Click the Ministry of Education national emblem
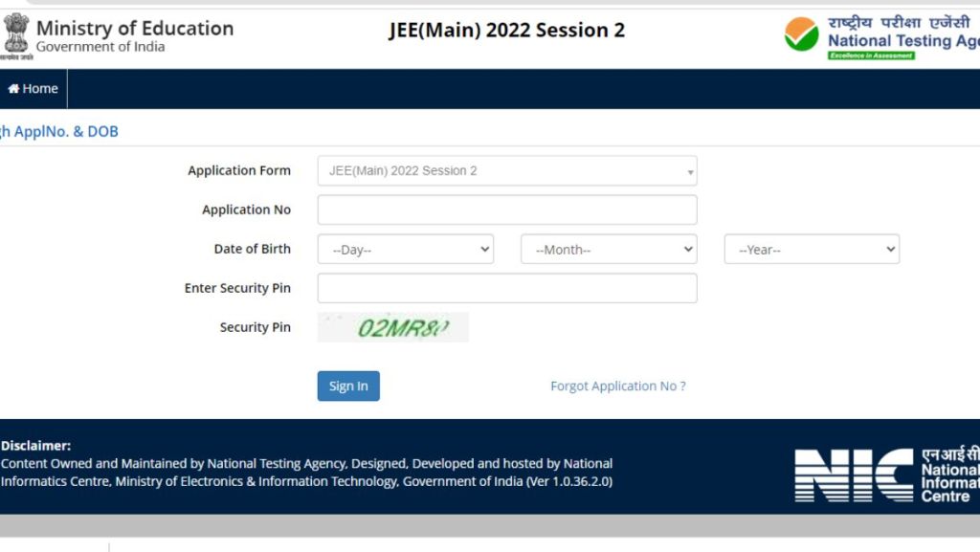 (x=16, y=33)
